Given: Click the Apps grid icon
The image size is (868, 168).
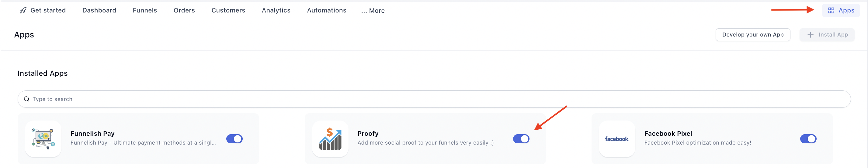Looking at the screenshot, I should (x=831, y=10).
